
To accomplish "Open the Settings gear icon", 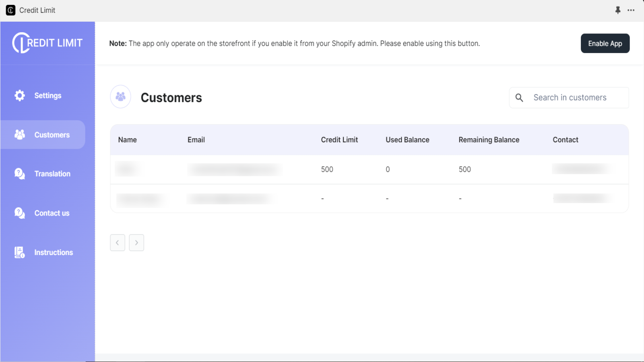I will click(x=19, y=95).
